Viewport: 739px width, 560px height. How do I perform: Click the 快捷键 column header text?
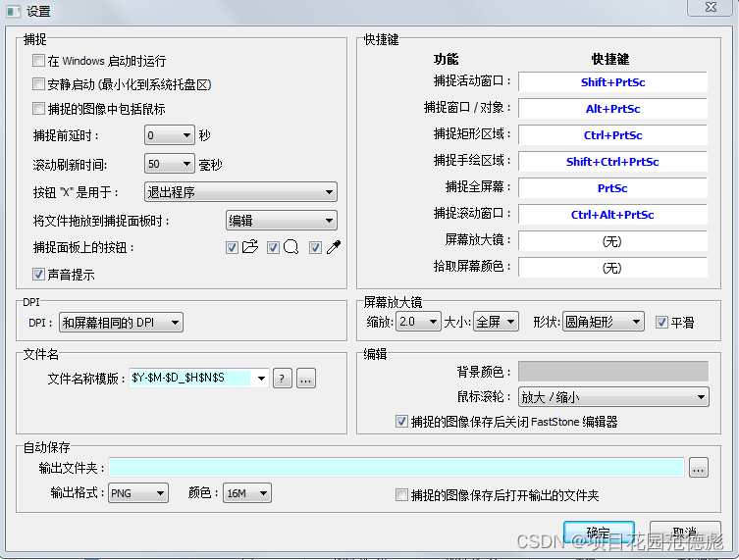coord(610,59)
